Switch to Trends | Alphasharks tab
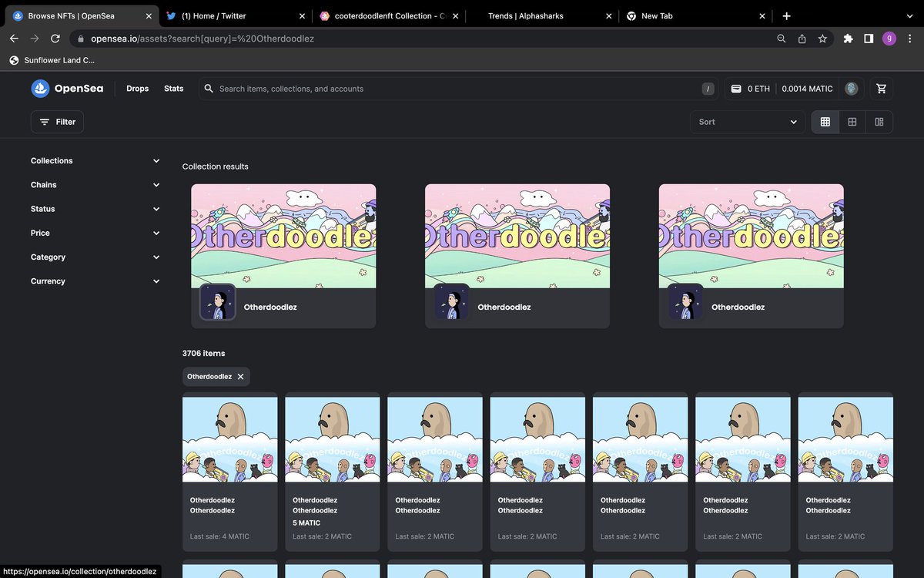924x578 pixels. [x=542, y=15]
